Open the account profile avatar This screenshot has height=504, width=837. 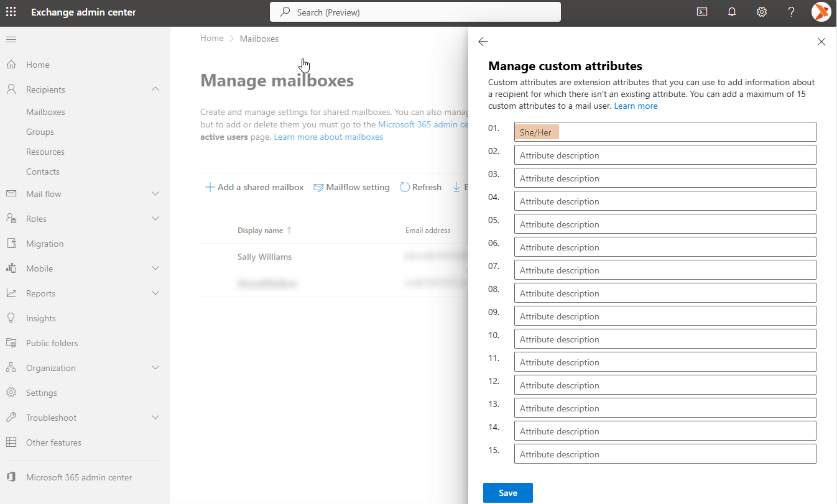(x=821, y=12)
